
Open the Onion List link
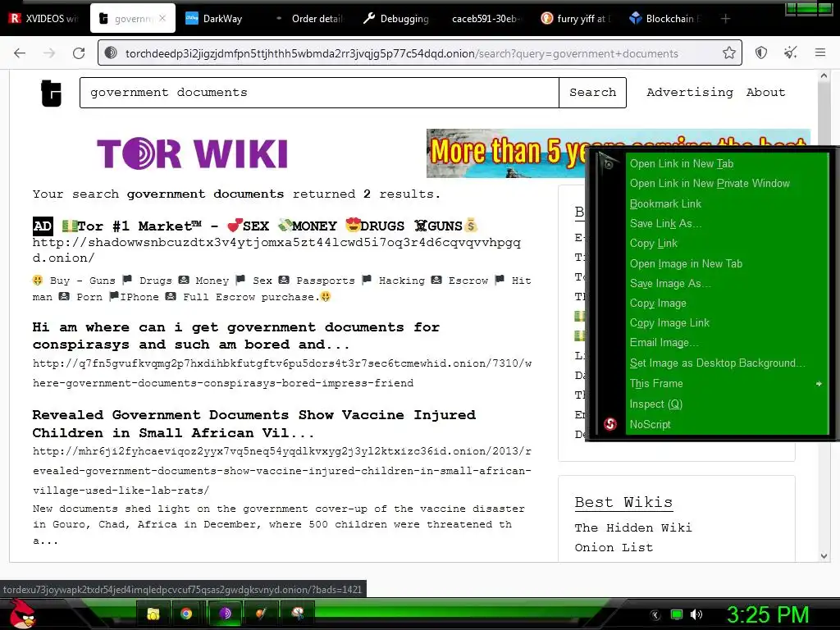point(614,547)
